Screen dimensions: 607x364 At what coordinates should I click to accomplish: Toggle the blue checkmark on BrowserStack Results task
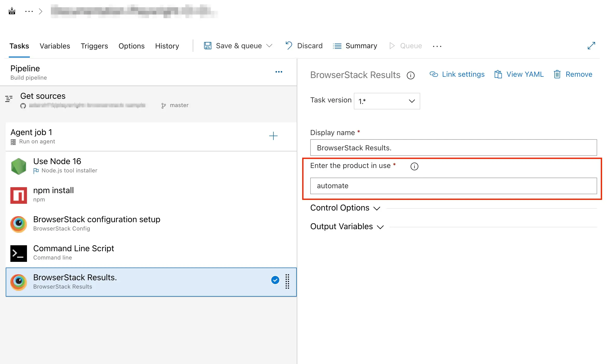[x=275, y=280]
